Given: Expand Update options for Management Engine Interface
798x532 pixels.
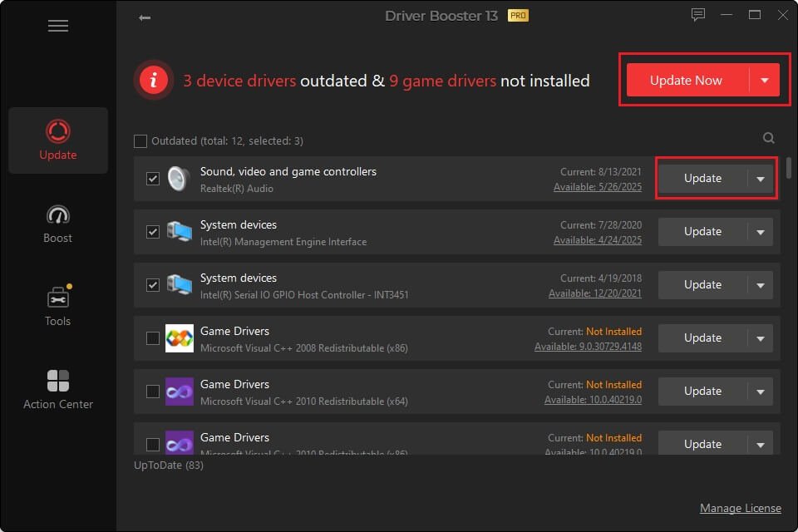Looking at the screenshot, I should pyautogui.click(x=761, y=232).
